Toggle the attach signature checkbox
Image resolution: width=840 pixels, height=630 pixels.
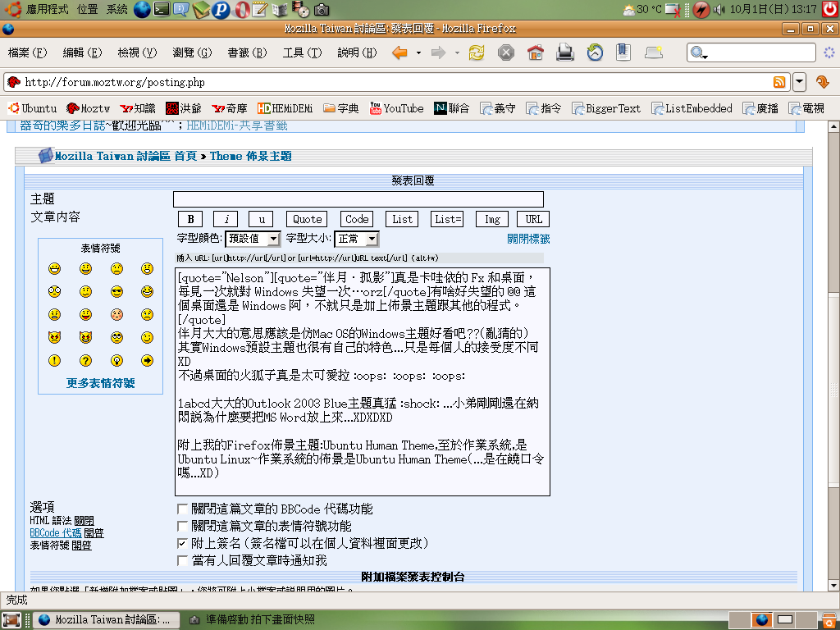[183, 543]
